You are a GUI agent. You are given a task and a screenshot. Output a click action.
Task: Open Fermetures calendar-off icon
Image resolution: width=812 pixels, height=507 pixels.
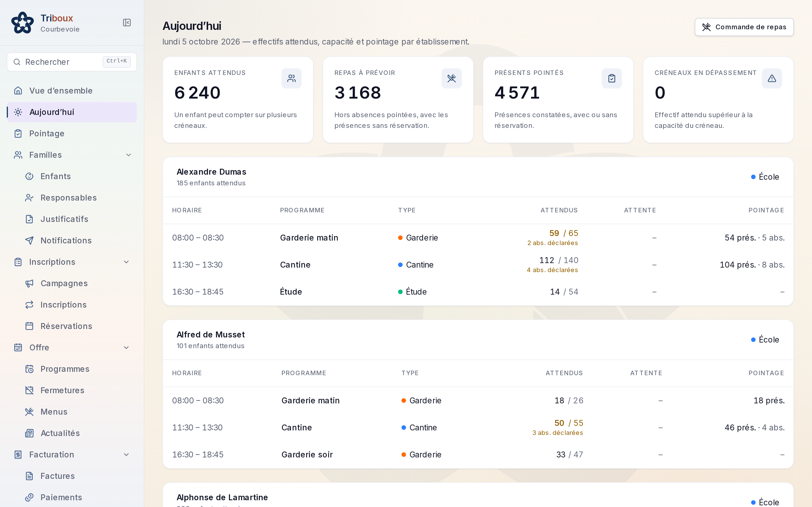click(30, 390)
